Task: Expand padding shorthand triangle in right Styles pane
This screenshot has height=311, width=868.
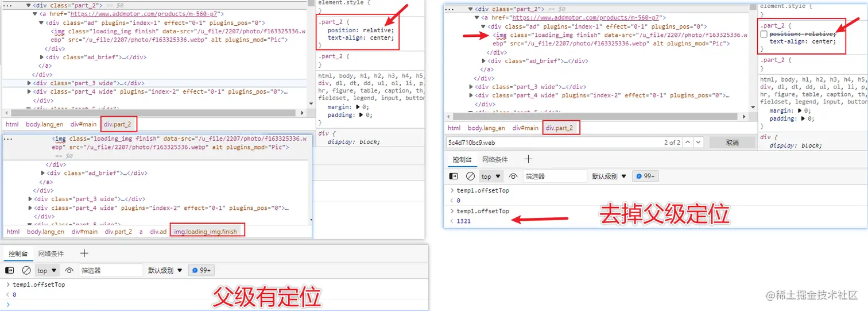Action: [x=803, y=119]
